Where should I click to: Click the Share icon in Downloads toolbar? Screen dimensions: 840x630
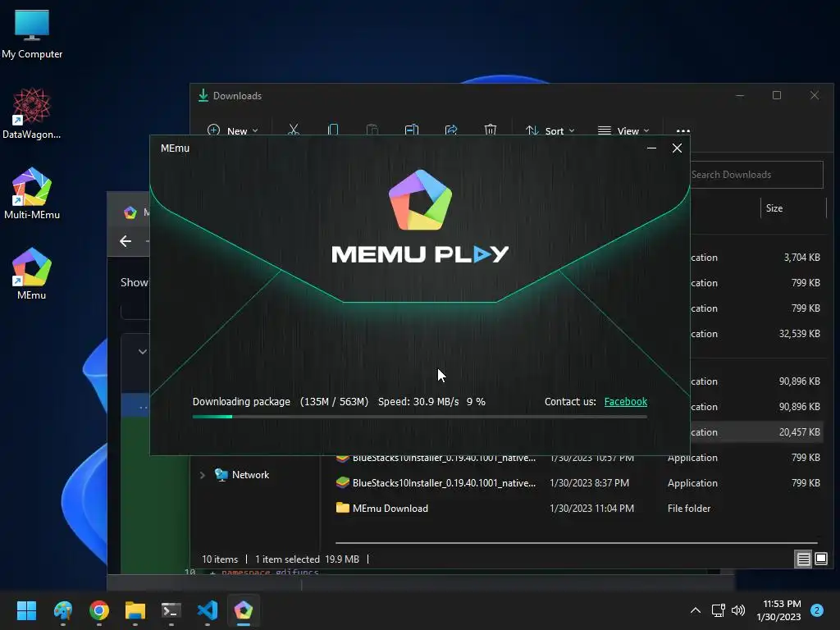(x=451, y=130)
